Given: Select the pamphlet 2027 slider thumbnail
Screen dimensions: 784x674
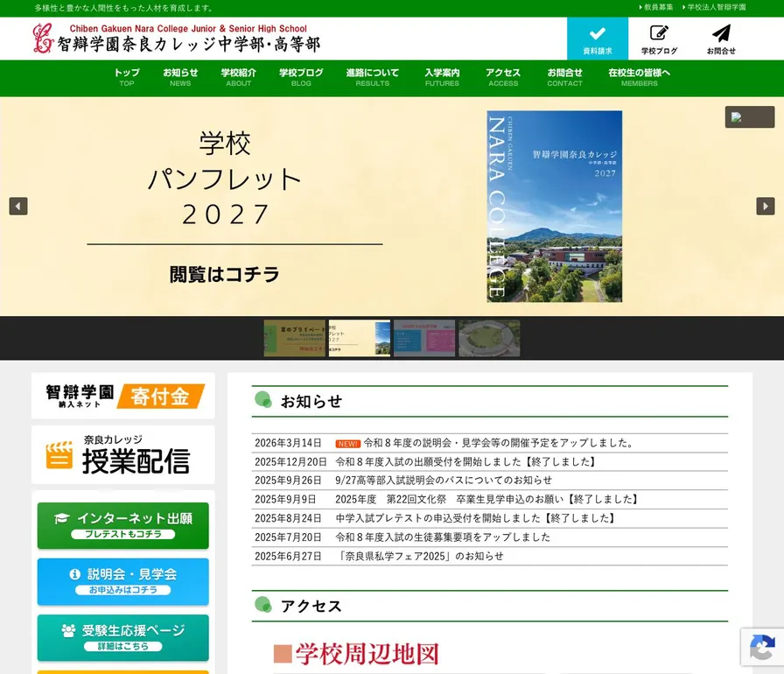Looking at the screenshot, I should point(360,339).
